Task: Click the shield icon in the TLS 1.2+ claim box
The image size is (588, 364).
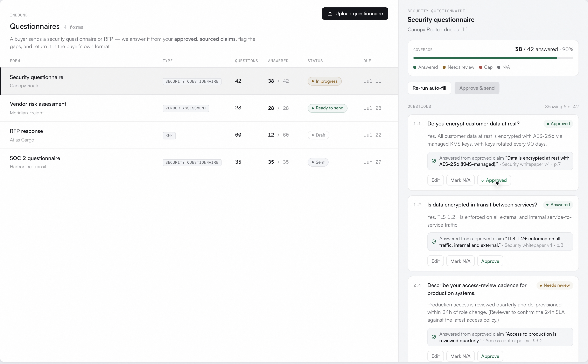Action: coord(434,242)
